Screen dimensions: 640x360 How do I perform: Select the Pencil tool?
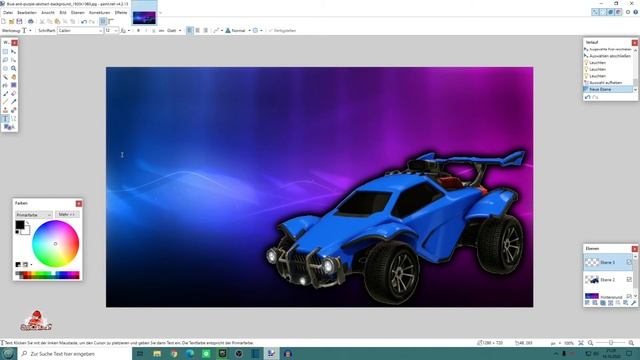coord(5,102)
